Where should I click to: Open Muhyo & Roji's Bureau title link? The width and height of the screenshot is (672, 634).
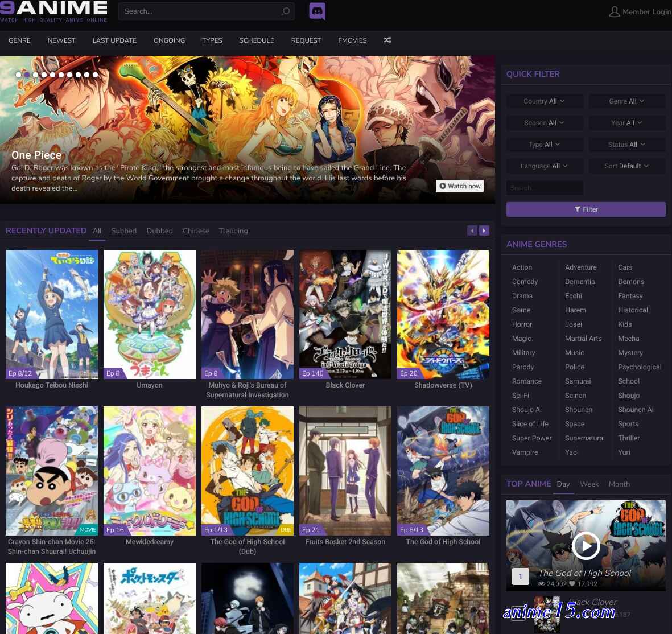pos(248,390)
